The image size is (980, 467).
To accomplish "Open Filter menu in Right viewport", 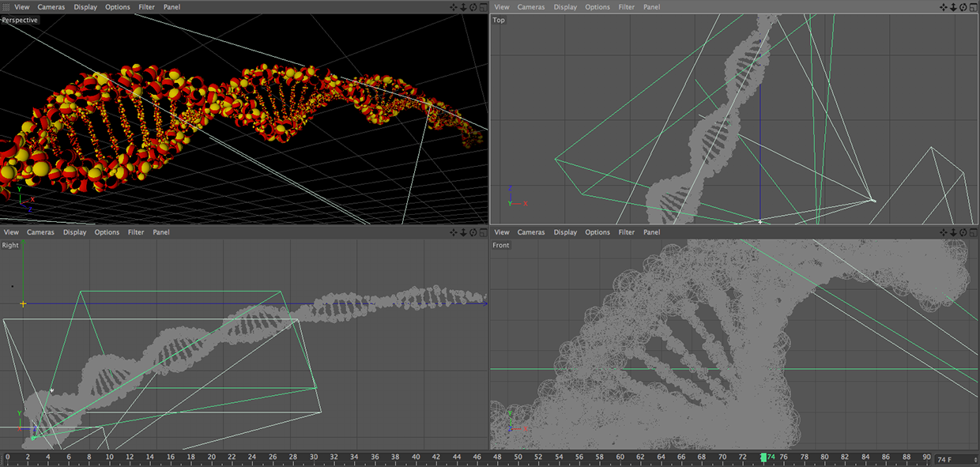I will [136, 232].
